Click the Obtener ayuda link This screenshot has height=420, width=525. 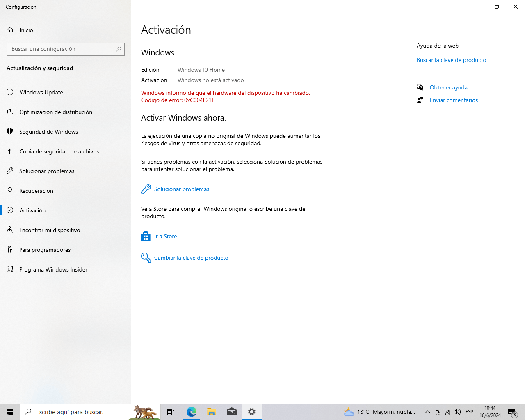(449, 87)
